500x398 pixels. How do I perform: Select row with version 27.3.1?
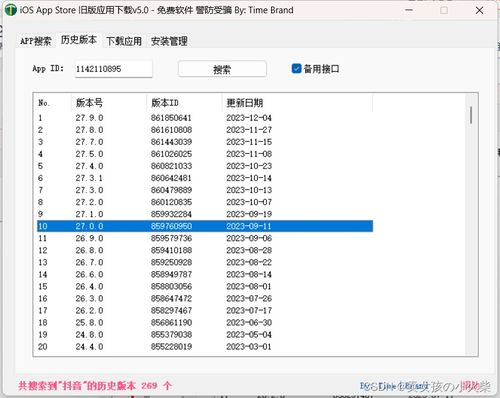coord(205,178)
